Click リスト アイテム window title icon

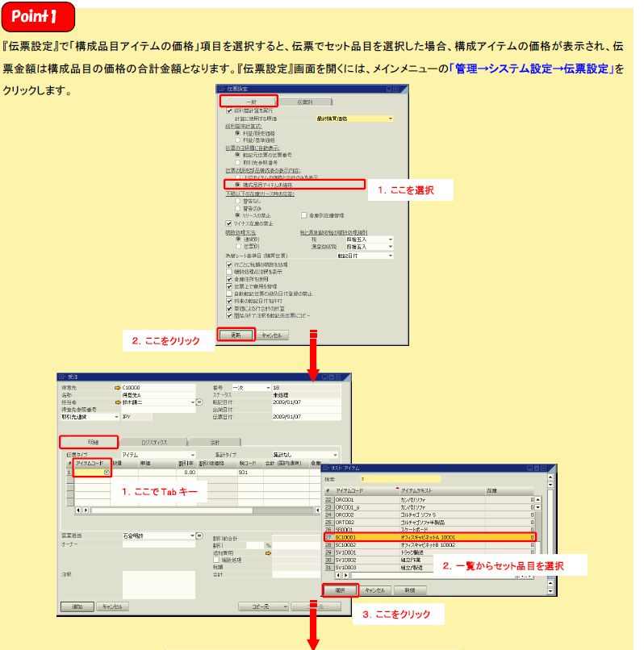326,468
